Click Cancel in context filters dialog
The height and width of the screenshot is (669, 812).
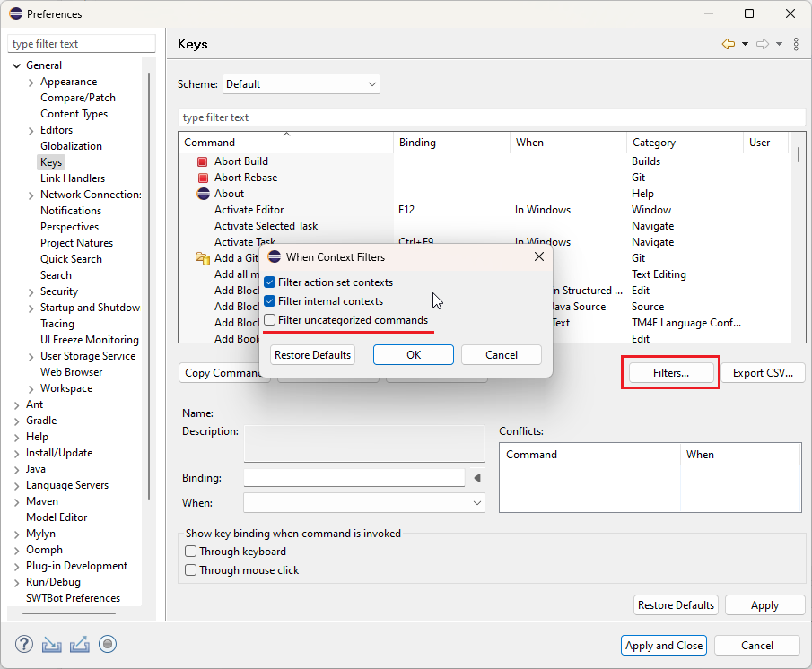click(502, 355)
